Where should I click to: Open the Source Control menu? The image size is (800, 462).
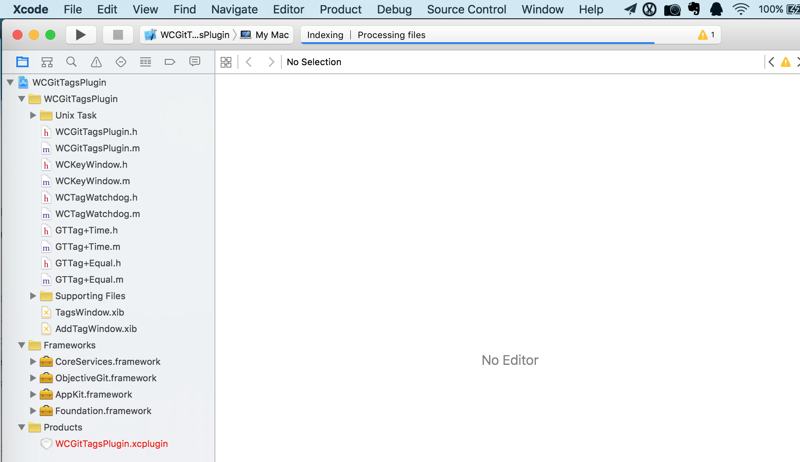(x=467, y=9)
